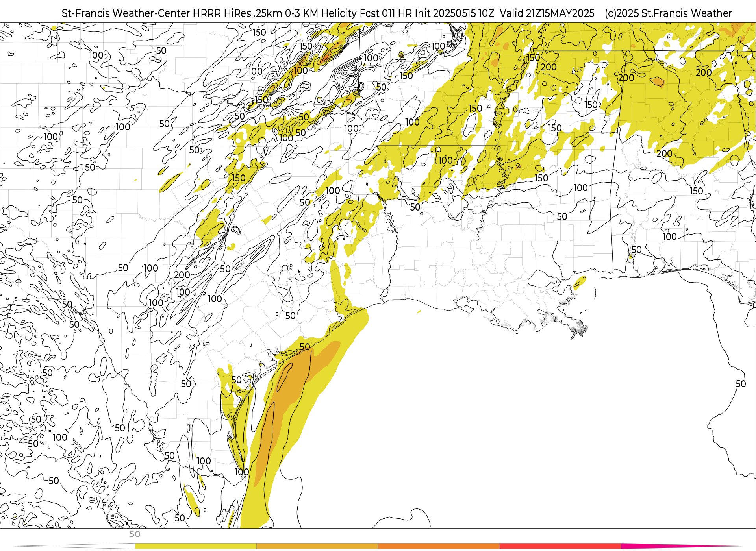Click 'Valid 21Z15MAY2025' in the title

547,13
